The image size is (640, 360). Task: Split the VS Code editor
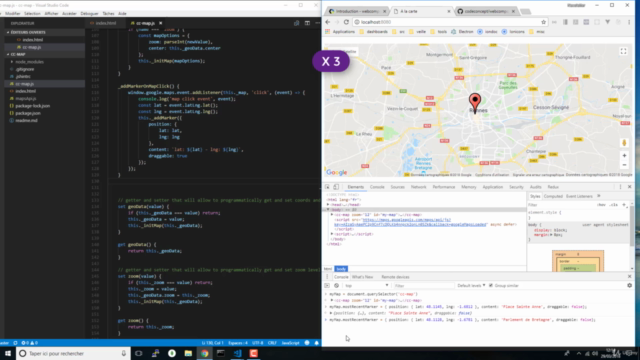click(307, 23)
